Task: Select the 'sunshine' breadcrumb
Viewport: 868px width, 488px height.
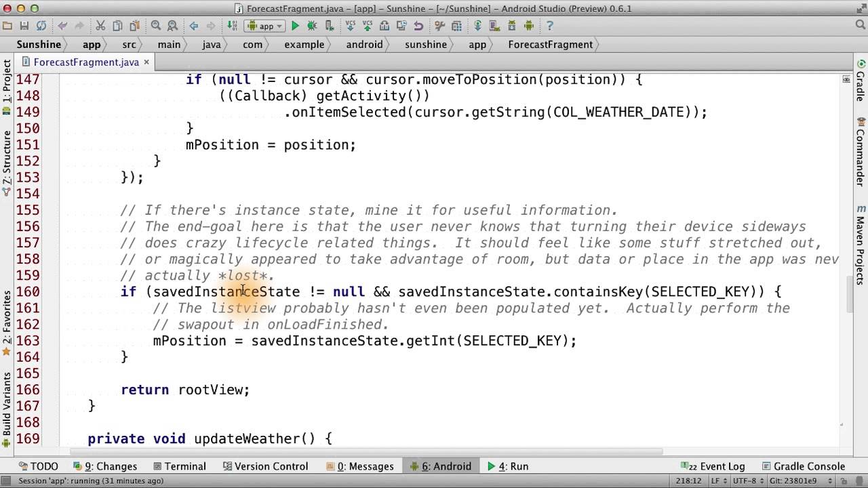Action: (426, 44)
